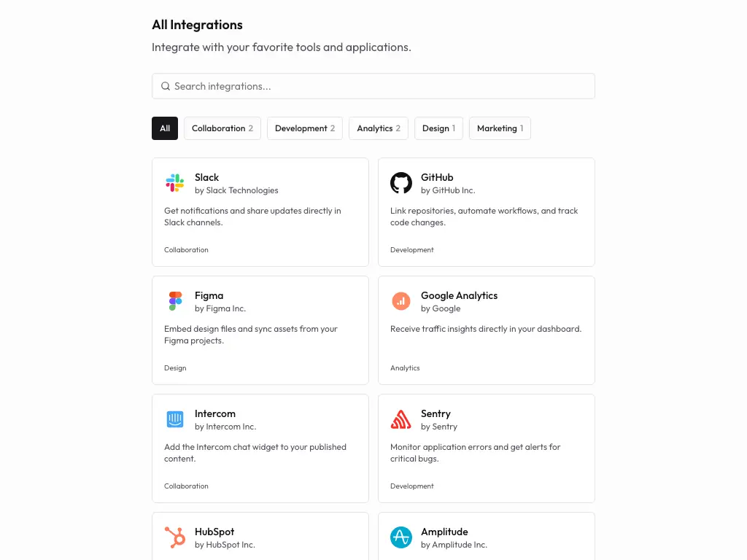Open the Slack integration card
Viewport: 747px width, 560px height.
click(260, 211)
